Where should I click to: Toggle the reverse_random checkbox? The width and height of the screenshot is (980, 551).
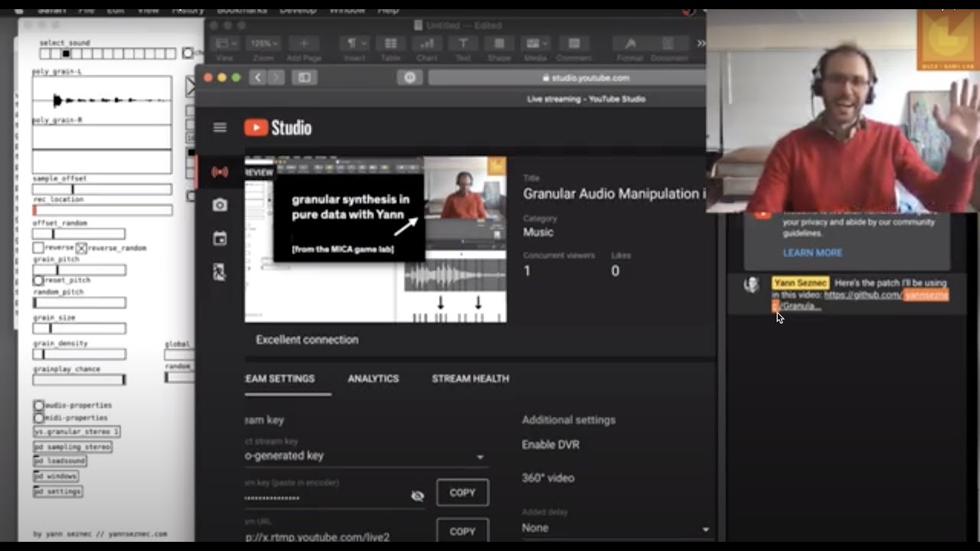(x=81, y=249)
